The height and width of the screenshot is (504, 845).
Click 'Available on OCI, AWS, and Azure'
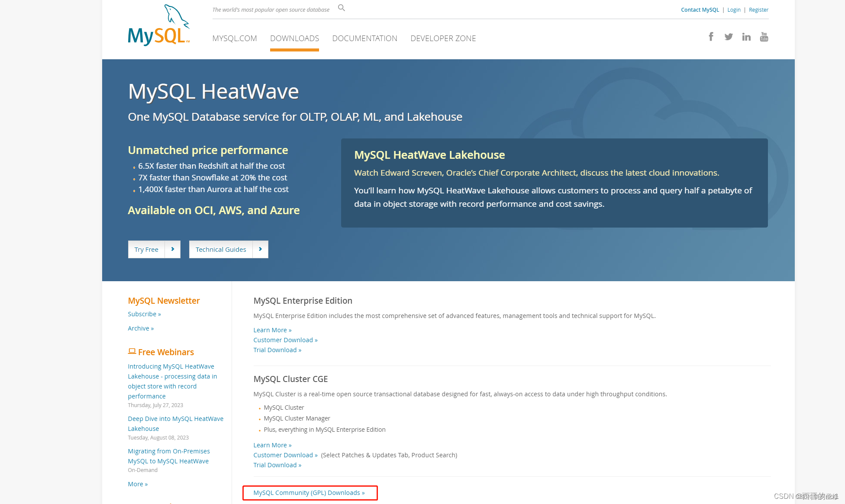214,210
